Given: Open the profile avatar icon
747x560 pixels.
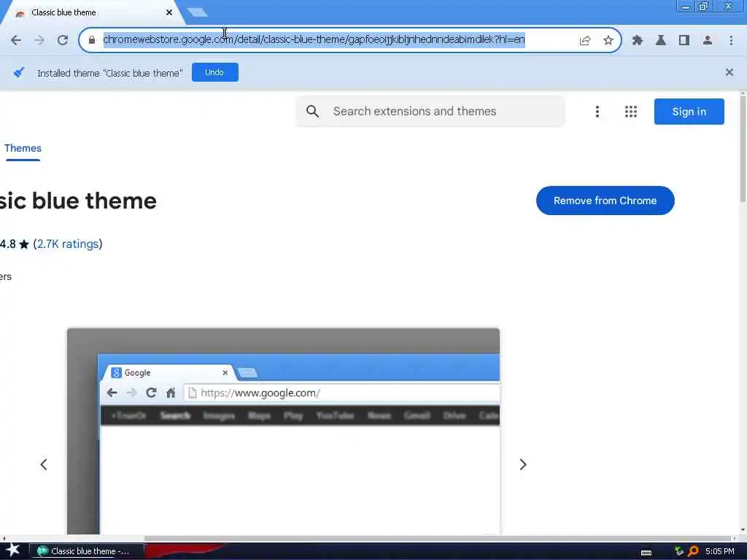Looking at the screenshot, I should 708,41.
